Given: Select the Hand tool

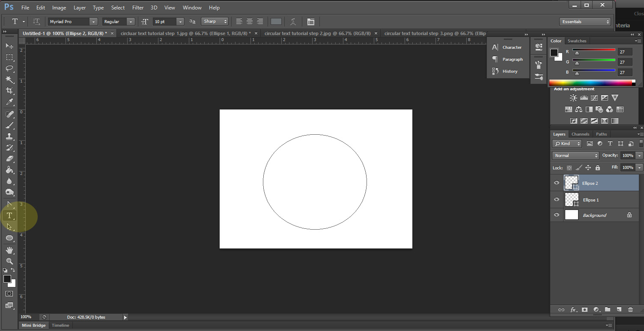Looking at the screenshot, I should (x=9, y=250).
